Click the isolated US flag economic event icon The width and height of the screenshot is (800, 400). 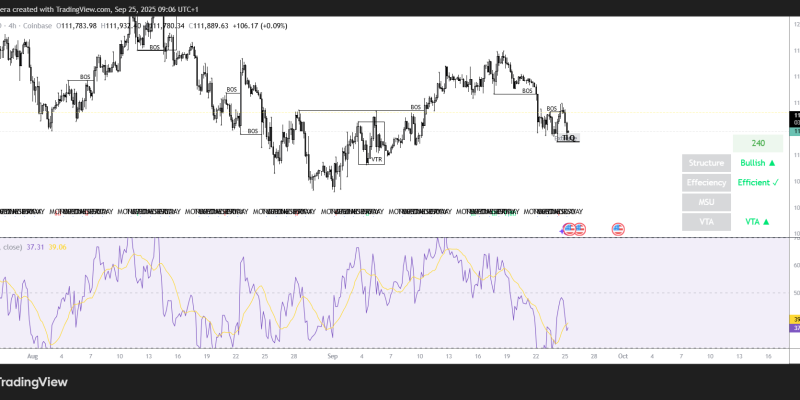(x=618, y=229)
